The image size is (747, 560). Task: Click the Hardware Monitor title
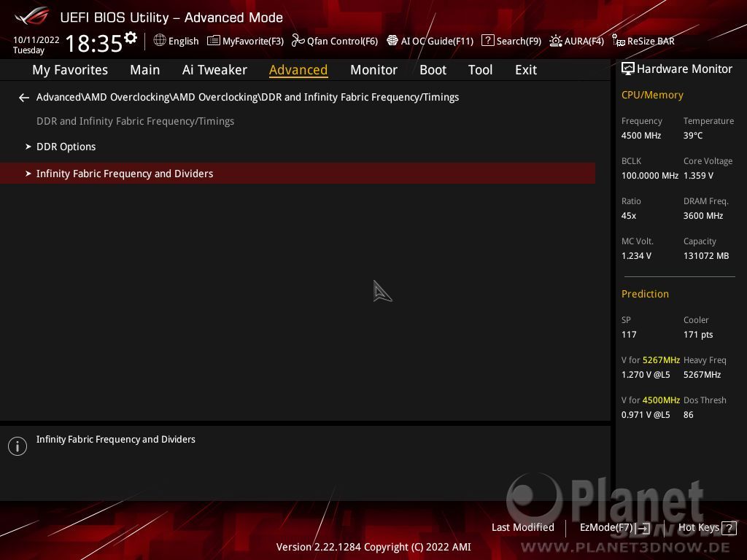click(684, 69)
